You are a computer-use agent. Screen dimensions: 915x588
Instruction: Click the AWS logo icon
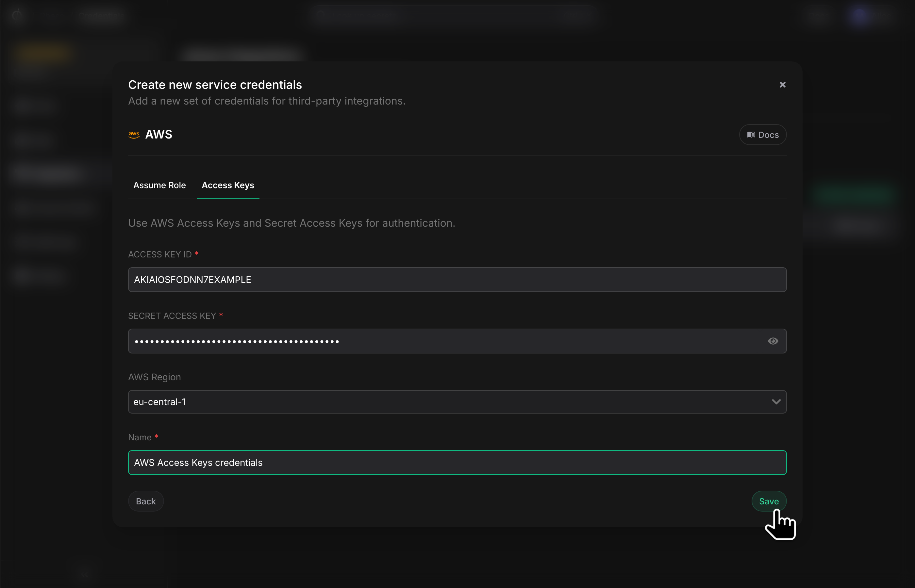tap(134, 135)
